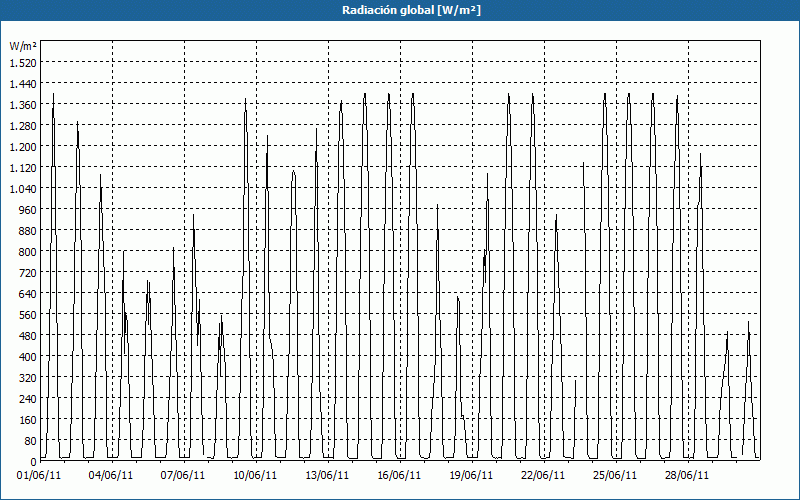800x500 pixels.
Task: Click the 0 y-axis origin value
Action: coord(34,462)
